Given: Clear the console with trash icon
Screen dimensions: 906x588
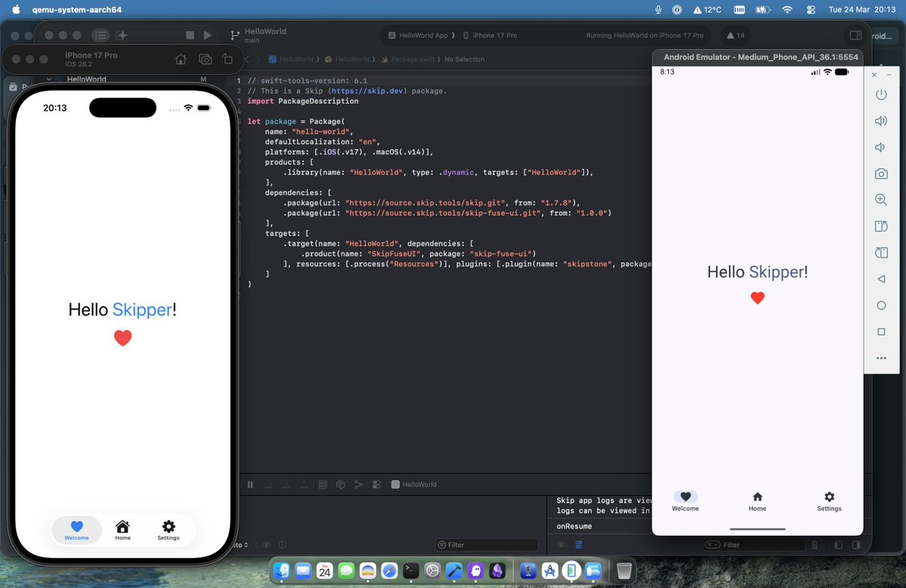Looking at the screenshot, I should click(x=815, y=545).
